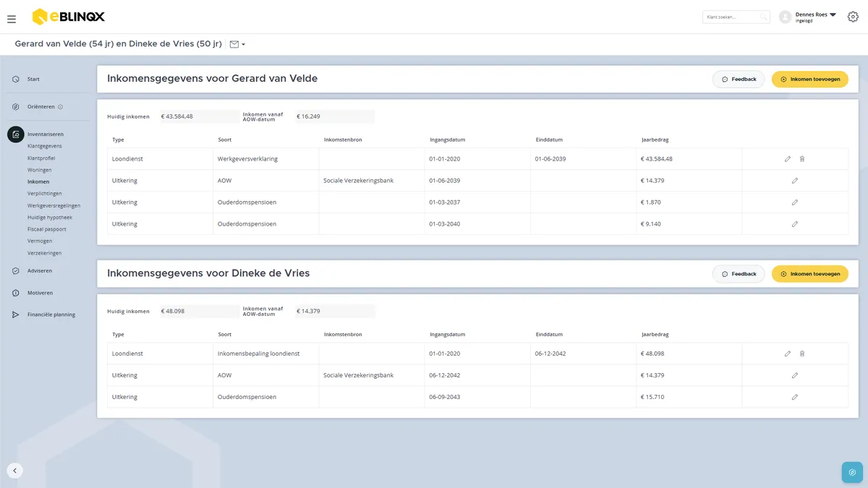868x488 pixels.
Task: Open the settings gear
Action: tap(853, 17)
